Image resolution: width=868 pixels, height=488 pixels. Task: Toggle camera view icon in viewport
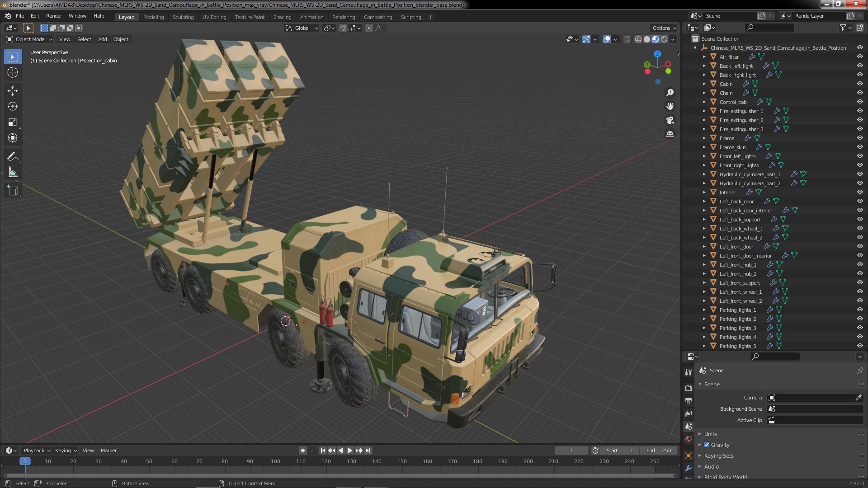(x=670, y=120)
